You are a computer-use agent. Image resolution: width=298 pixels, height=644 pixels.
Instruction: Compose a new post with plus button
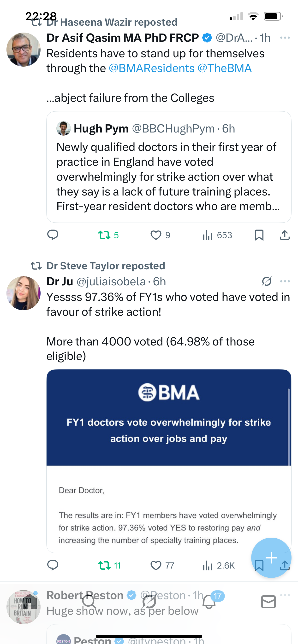[271, 558]
